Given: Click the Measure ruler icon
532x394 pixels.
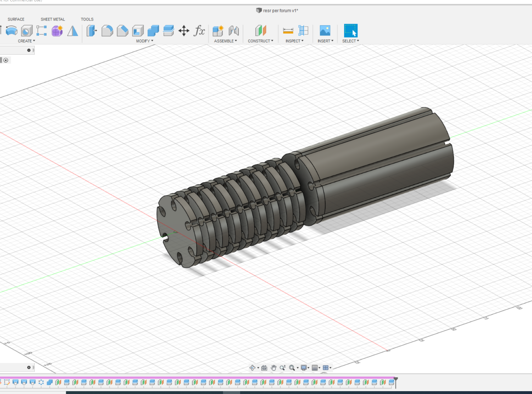Looking at the screenshot, I should coord(288,31).
